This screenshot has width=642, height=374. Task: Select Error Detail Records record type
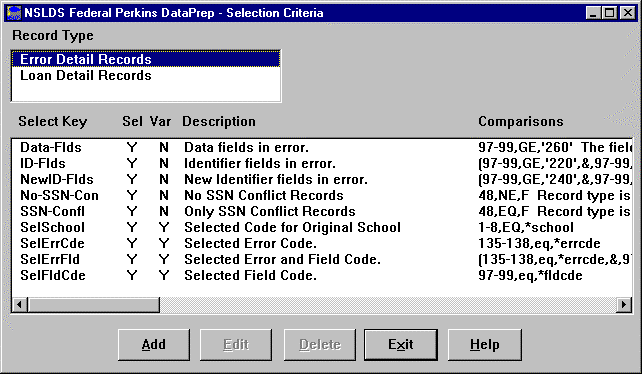[146, 59]
